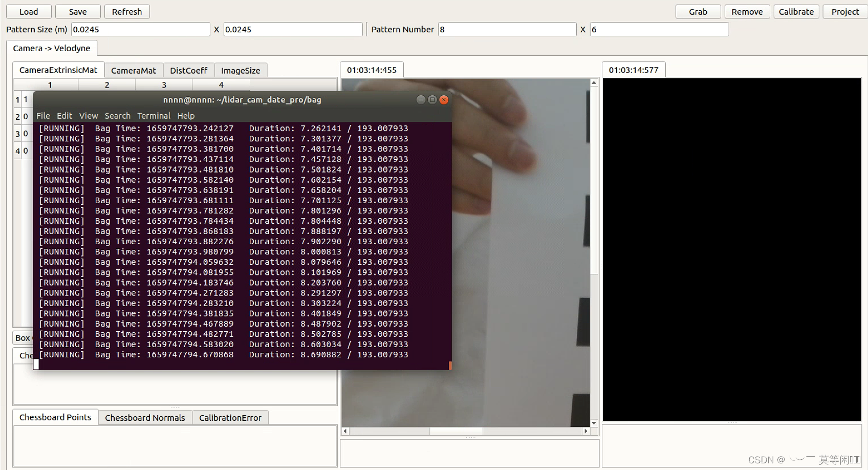Viewport: 868px width, 470px height.
Task: Switch to CameraMat tab
Action: click(x=134, y=70)
